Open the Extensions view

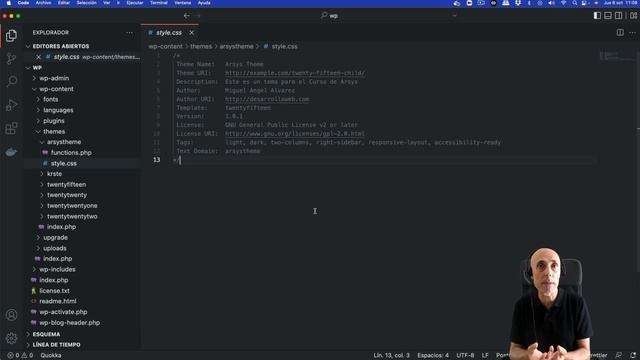click(x=11, y=128)
